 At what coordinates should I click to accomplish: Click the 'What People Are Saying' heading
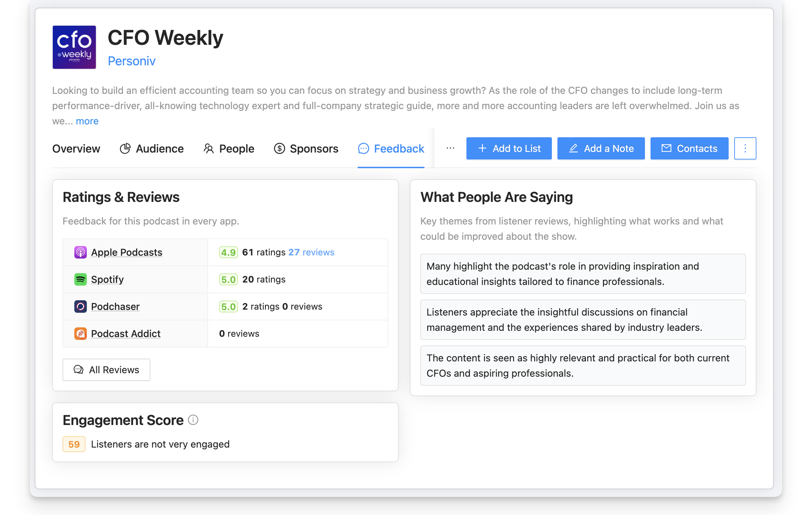(497, 197)
